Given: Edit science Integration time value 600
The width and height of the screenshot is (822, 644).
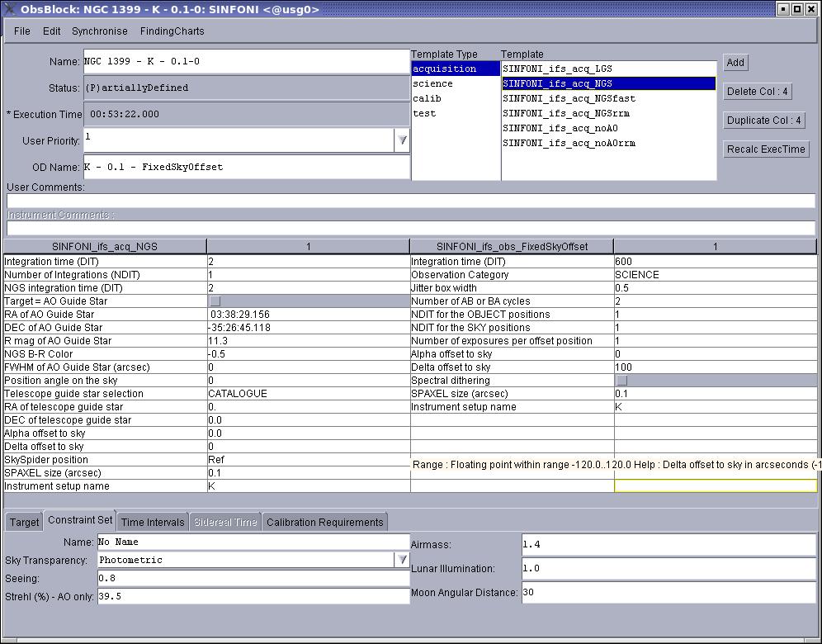Looking at the screenshot, I should [x=716, y=262].
